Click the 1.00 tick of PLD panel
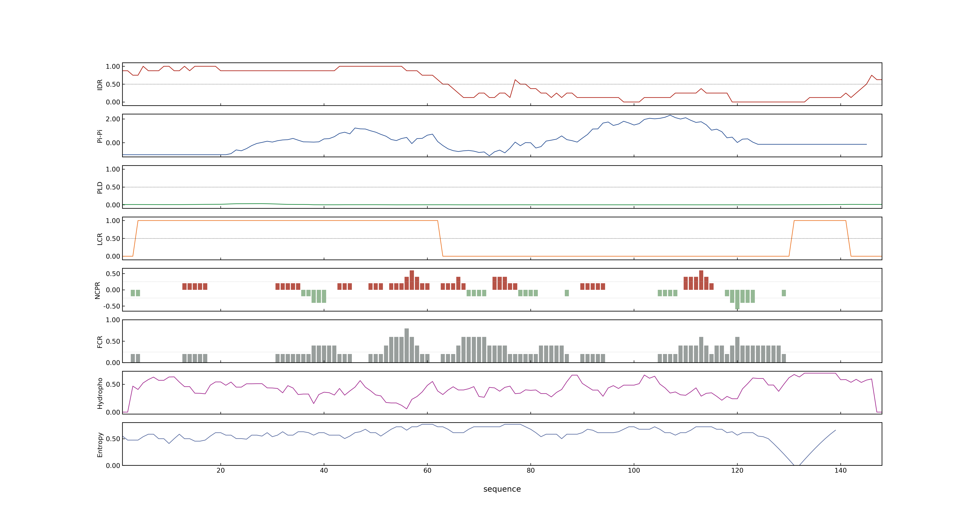Screen dimensions: 980x523 113,169
